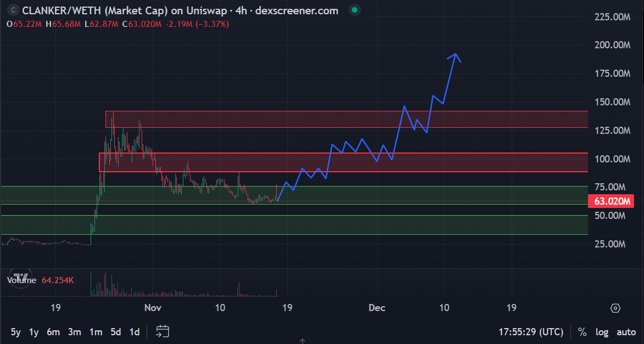Click the 175.00M price axis label
Image resolution: width=644 pixels, height=344 pixels.
pos(612,74)
